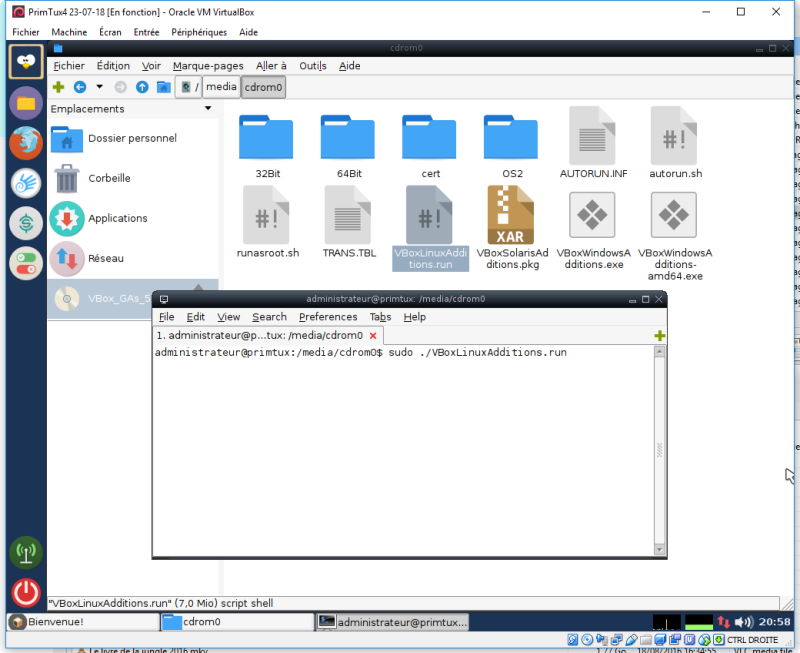Select the AUTORUN.INF file
Screen dimensions: 800x653
(593, 143)
